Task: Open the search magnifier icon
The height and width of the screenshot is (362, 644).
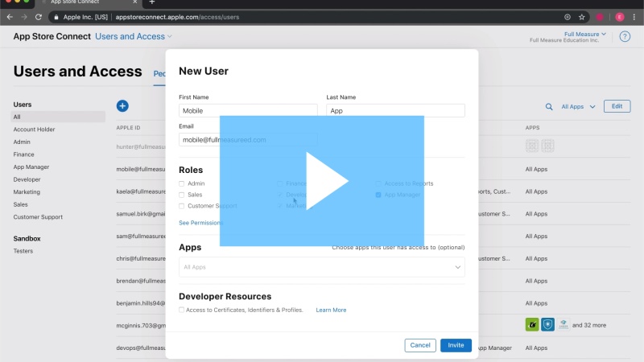Action: pyautogui.click(x=549, y=107)
